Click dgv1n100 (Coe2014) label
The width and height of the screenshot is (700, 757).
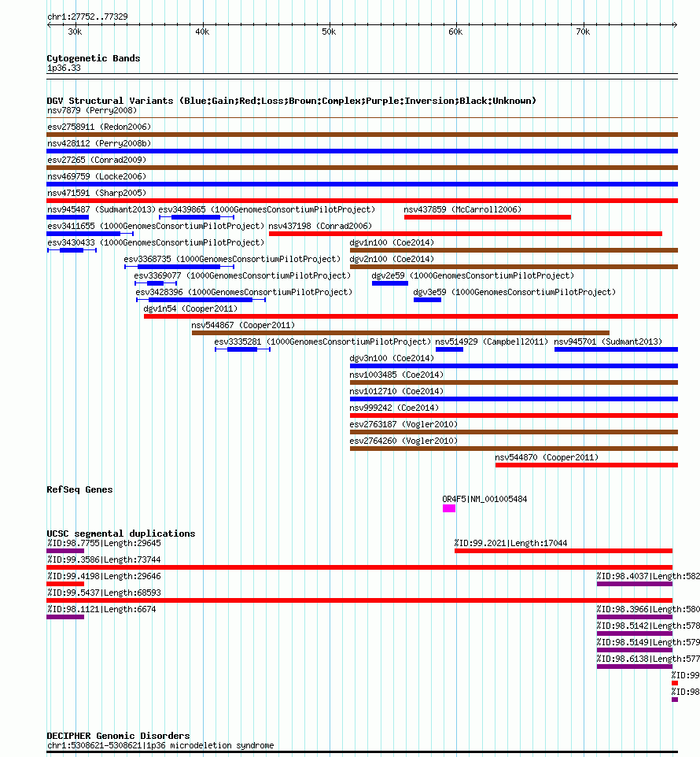392,242
